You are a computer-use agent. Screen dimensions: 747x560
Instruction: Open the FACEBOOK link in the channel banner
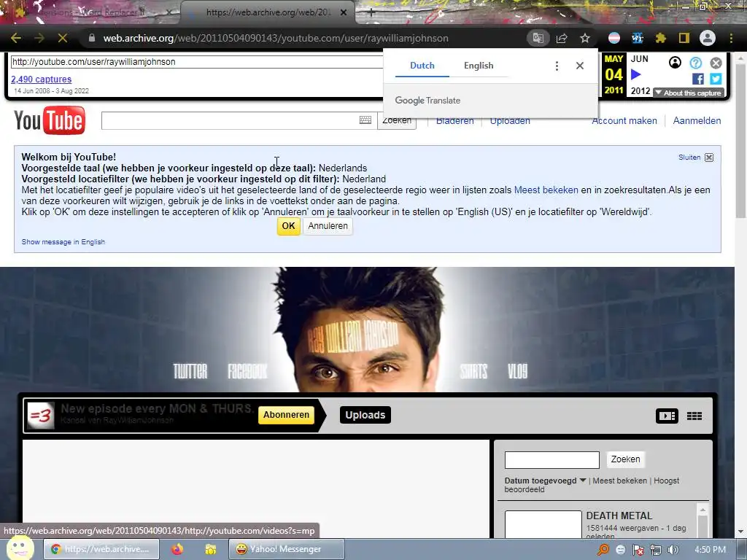pyautogui.click(x=247, y=371)
